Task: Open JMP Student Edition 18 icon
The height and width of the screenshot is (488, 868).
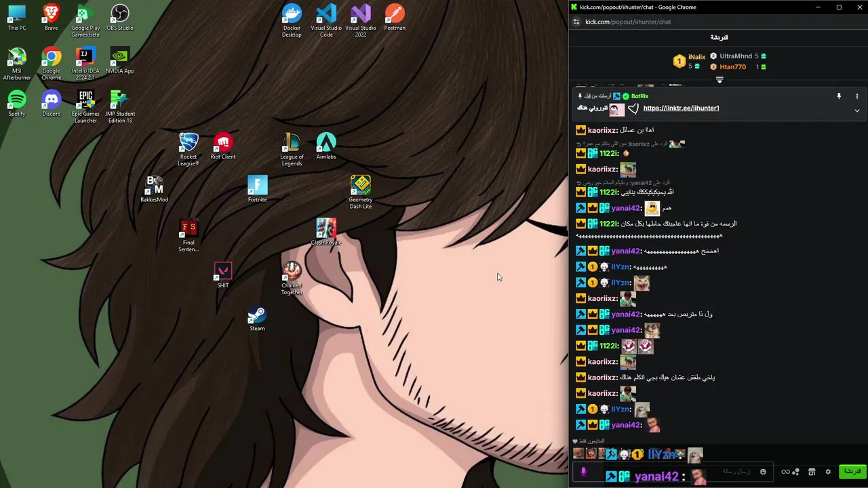Action: point(120,106)
